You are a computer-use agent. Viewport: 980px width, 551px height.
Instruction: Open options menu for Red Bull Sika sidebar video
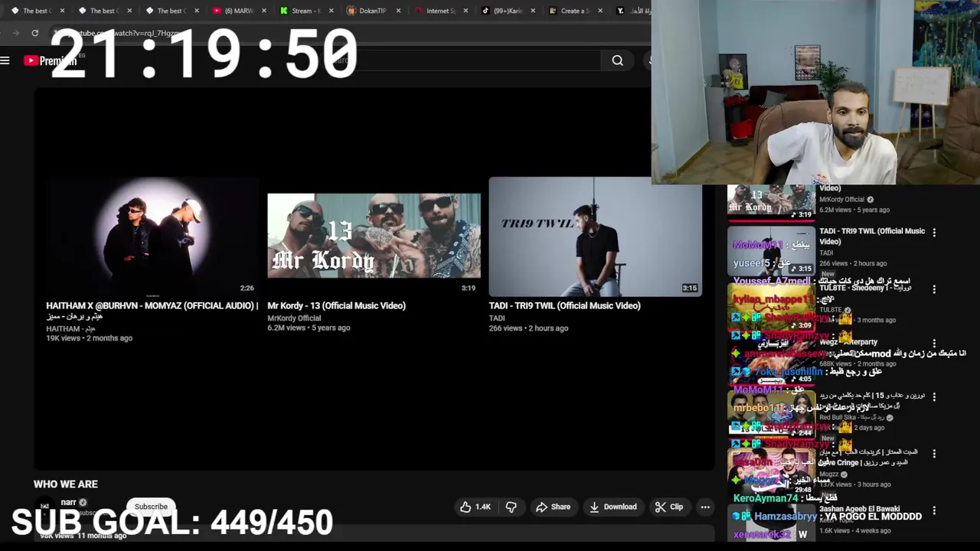[x=934, y=396]
